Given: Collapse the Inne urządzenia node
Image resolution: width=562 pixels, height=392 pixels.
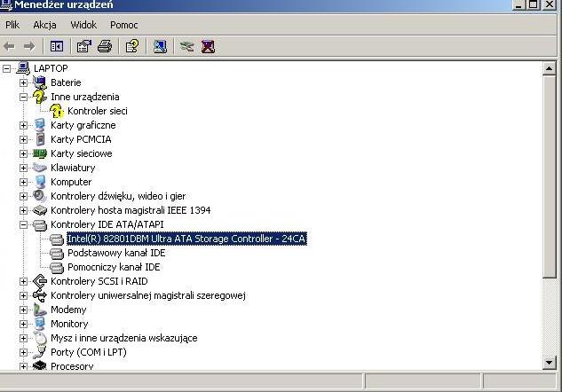Looking at the screenshot, I should [x=23, y=97].
